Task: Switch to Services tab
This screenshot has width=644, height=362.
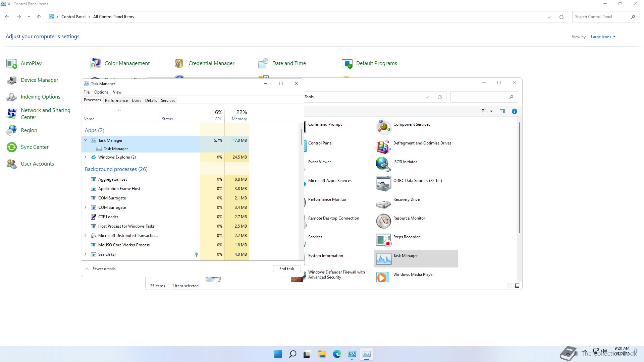Action: [168, 101]
